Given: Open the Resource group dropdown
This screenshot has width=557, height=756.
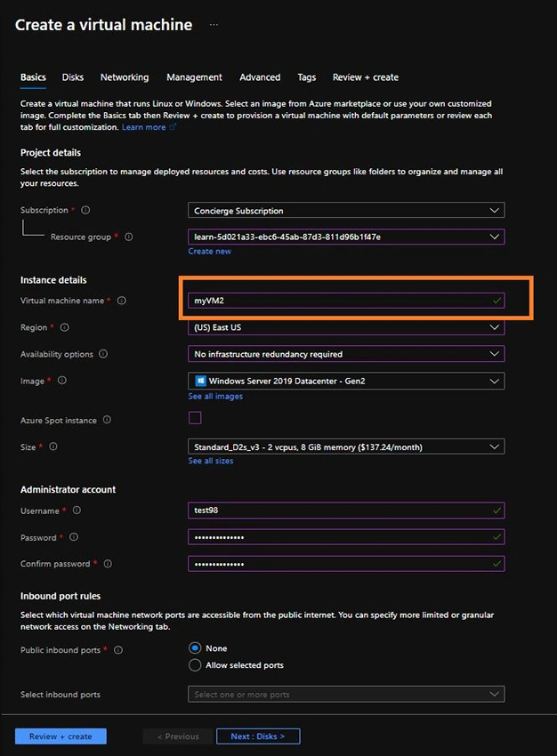Looking at the screenshot, I should pos(346,237).
